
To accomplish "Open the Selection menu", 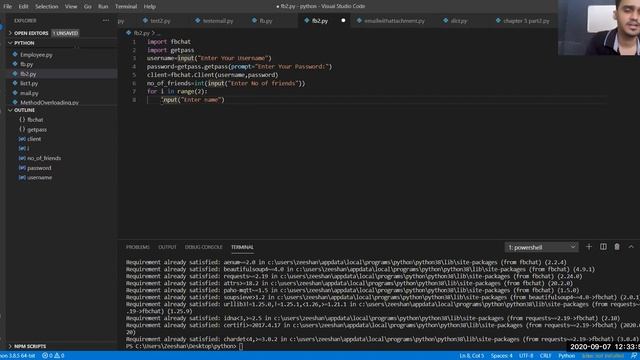I will 47,6.
